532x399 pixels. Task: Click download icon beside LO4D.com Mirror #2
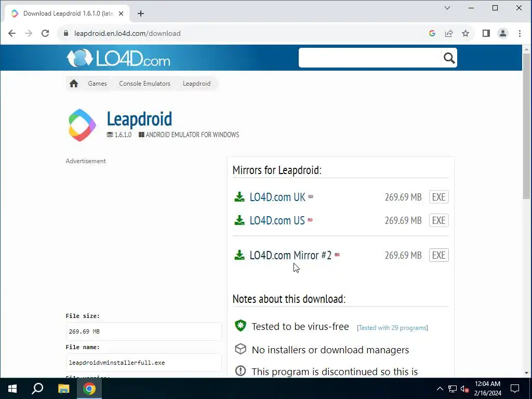tap(240, 255)
